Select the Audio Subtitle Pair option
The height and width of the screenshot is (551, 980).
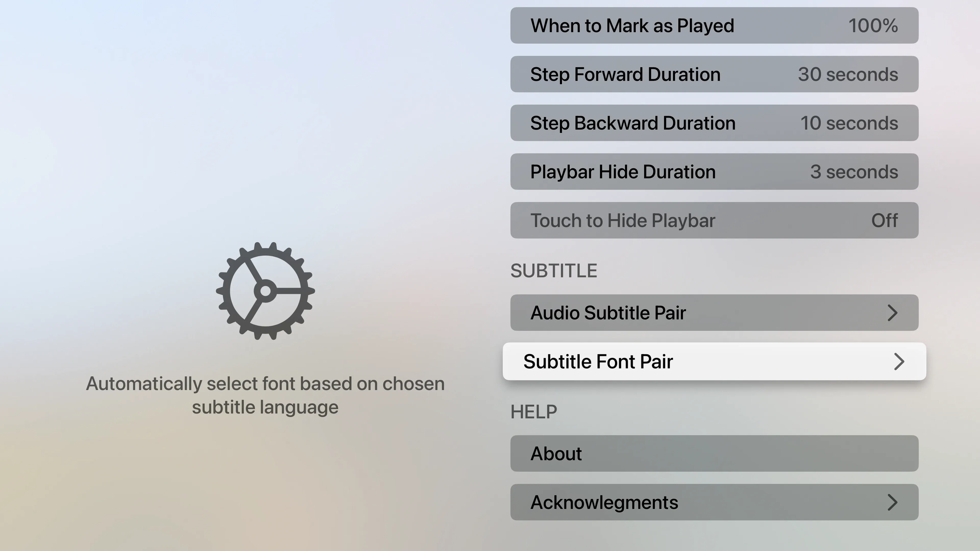coord(715,312)
